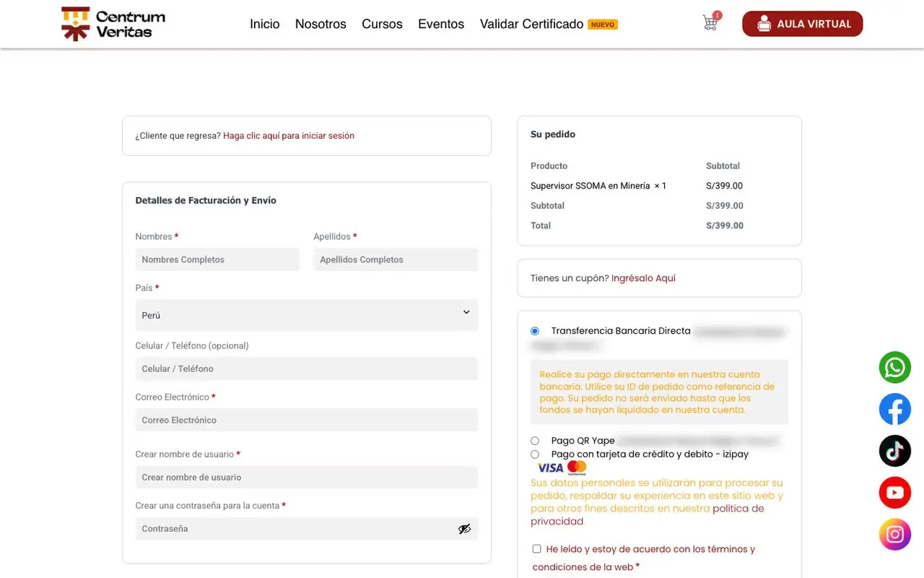
Task: Open the Nosotros menu item
Action: click(x=321, y=24)
